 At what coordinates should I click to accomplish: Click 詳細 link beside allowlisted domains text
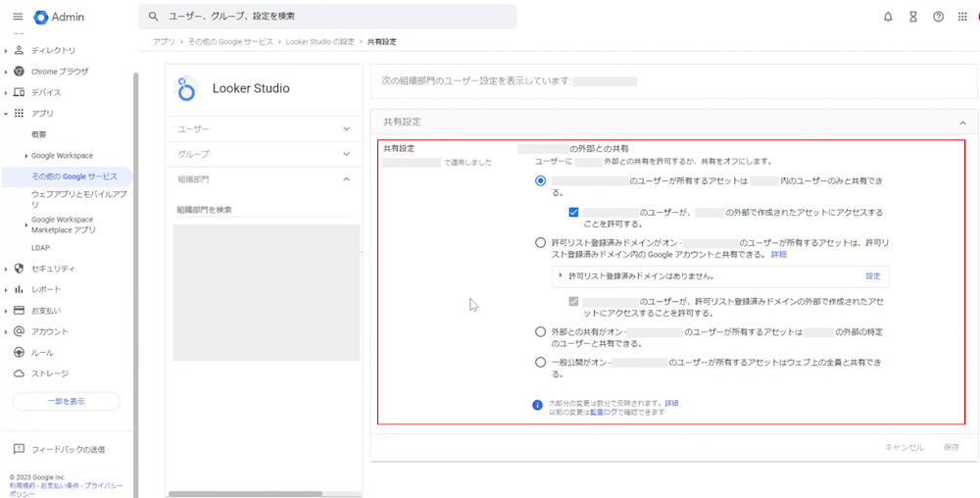tap(778, 254)
